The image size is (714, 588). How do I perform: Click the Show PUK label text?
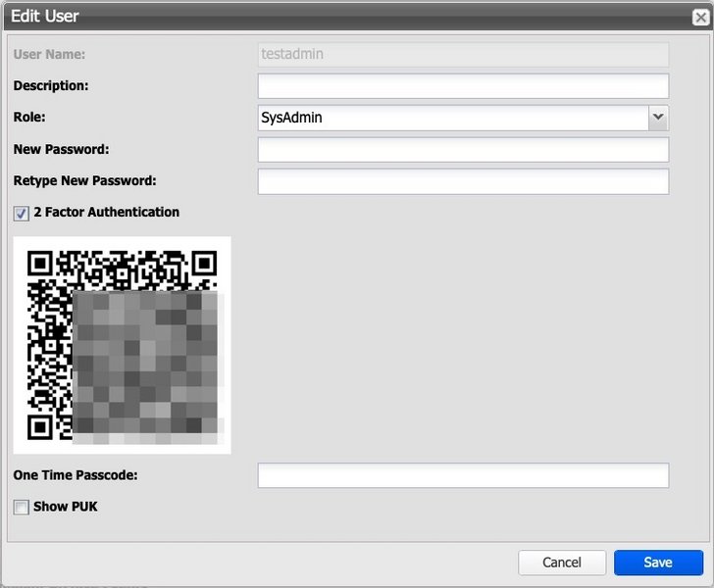pos(65,507)
